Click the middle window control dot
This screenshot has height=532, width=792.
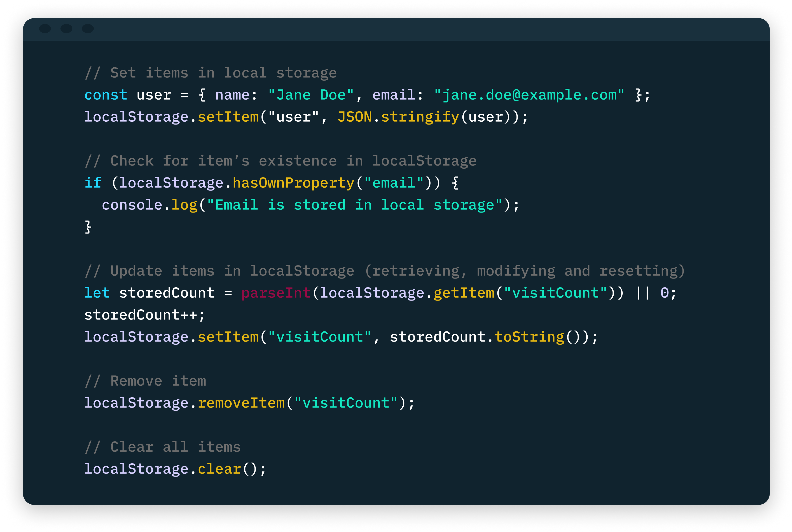pos(67,28)
